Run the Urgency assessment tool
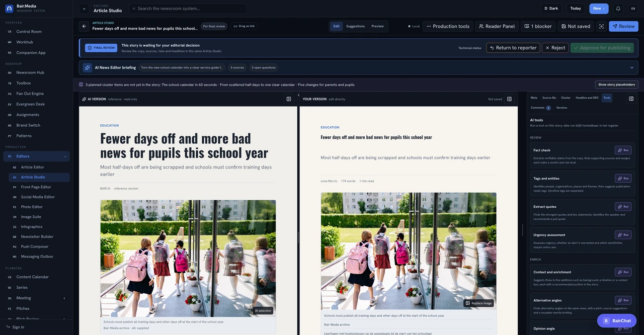The image size is (644, 335). 623,234
